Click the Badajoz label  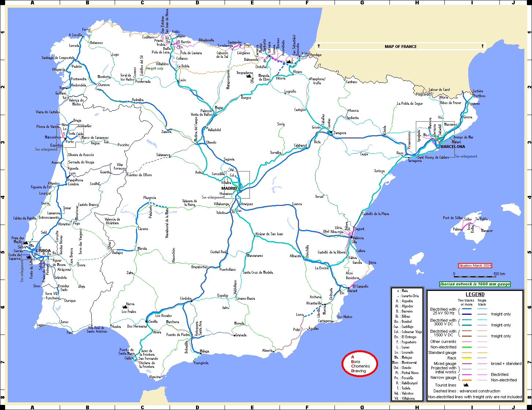[x=118, y=252]
